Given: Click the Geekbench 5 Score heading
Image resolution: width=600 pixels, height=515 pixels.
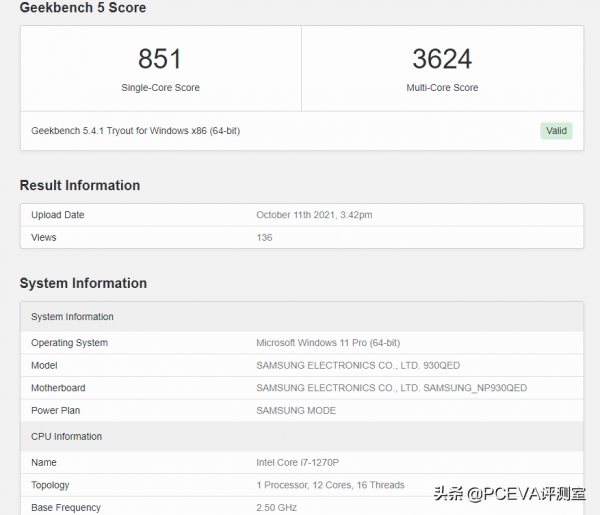Looking at the screenshot, I should coord(83,8).
